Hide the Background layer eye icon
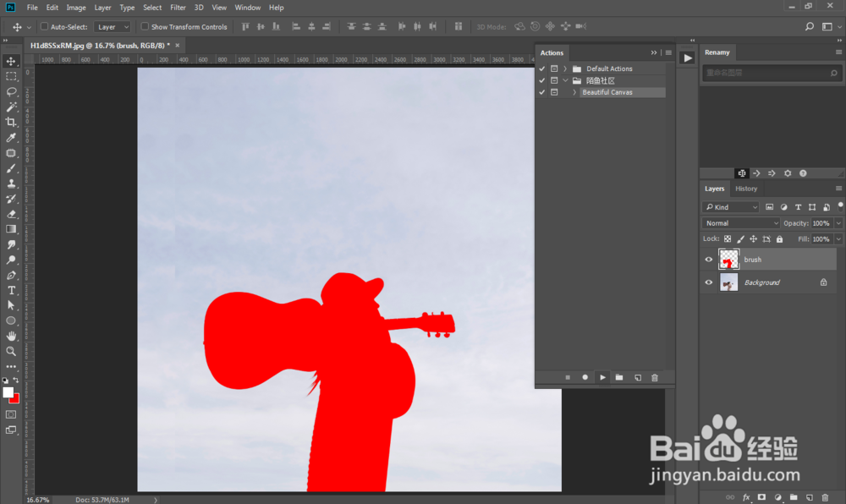 (708, 282)
